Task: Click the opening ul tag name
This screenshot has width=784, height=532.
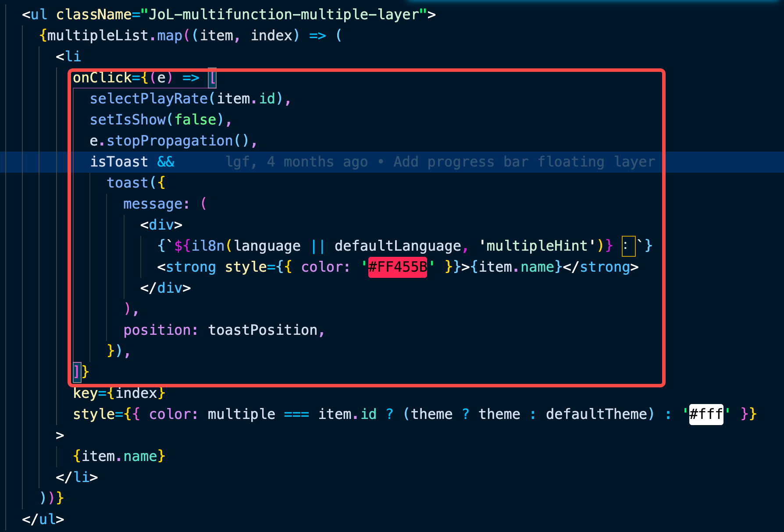Action: [39, 14]
